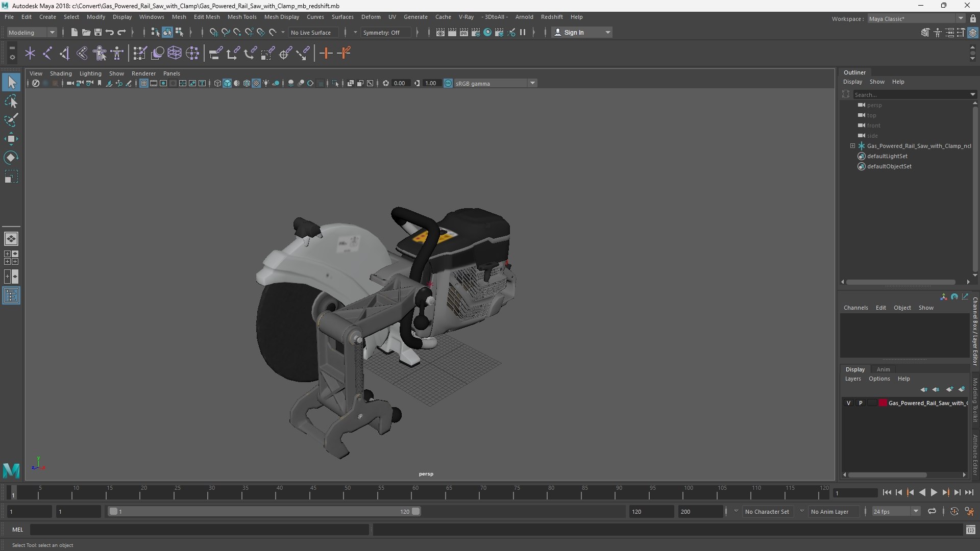The image size is (980, 551).
Task: Open the sRGB gamma view transform dropdown
Action: tap(495, 83)
